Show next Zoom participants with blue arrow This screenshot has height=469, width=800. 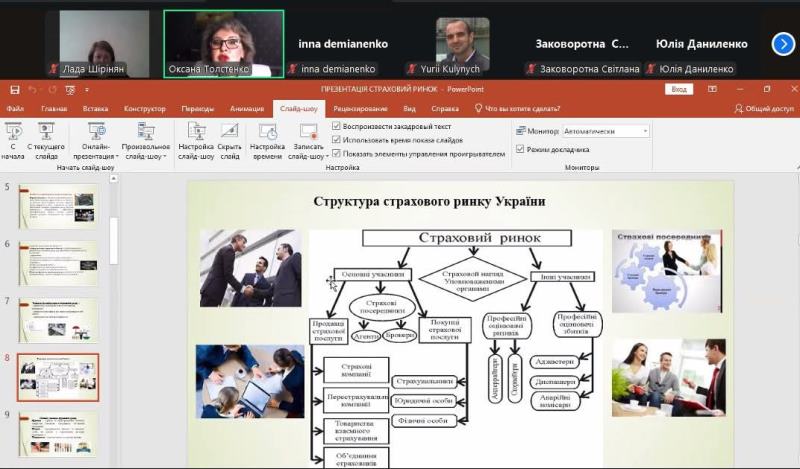pos(783,44)
